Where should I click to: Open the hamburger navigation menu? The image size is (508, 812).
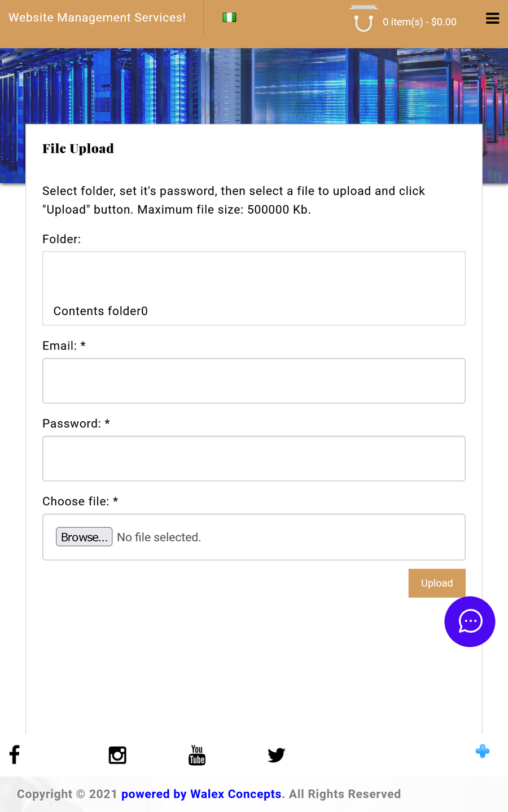(492, 19)
